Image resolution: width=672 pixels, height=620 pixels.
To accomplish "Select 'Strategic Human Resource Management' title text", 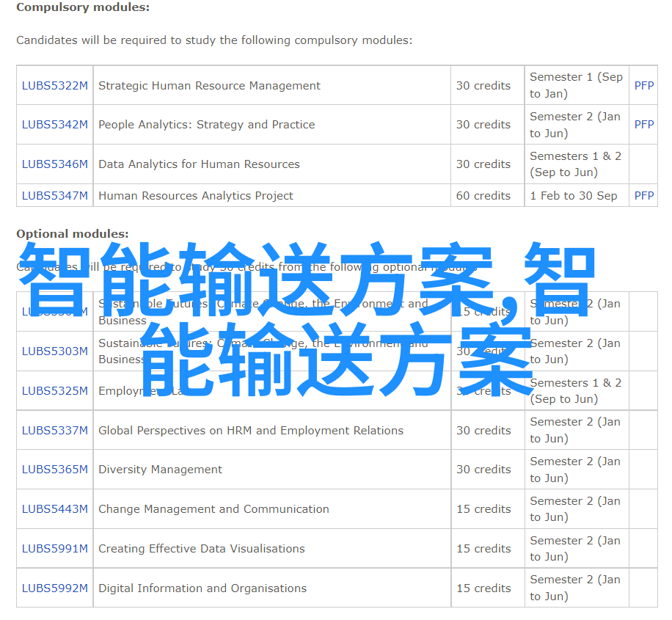I will (x=209, y=86).
